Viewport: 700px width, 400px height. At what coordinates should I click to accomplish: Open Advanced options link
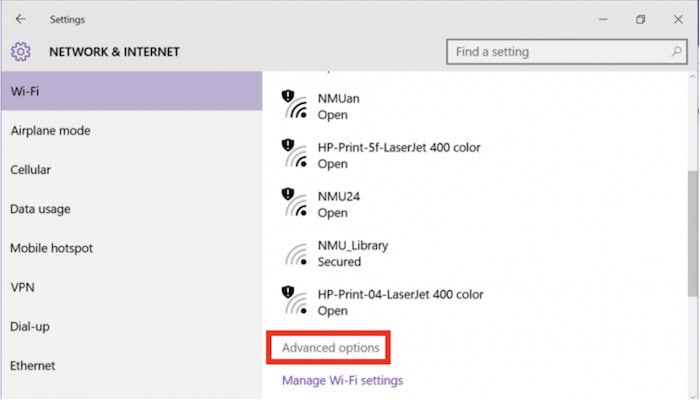pyautogui.click(x=330, y=348)
